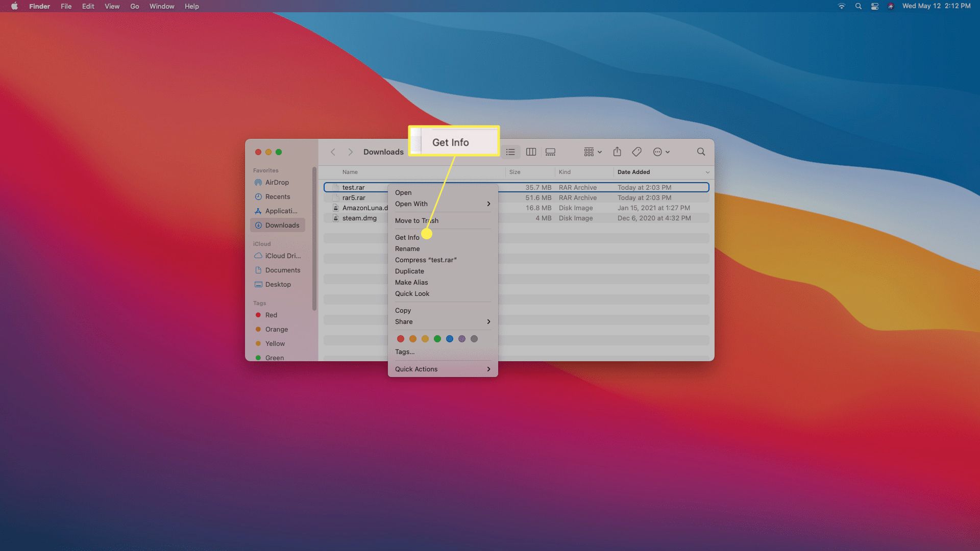Select Downloads from sidebar
The image size is (980, 551).
282,224
